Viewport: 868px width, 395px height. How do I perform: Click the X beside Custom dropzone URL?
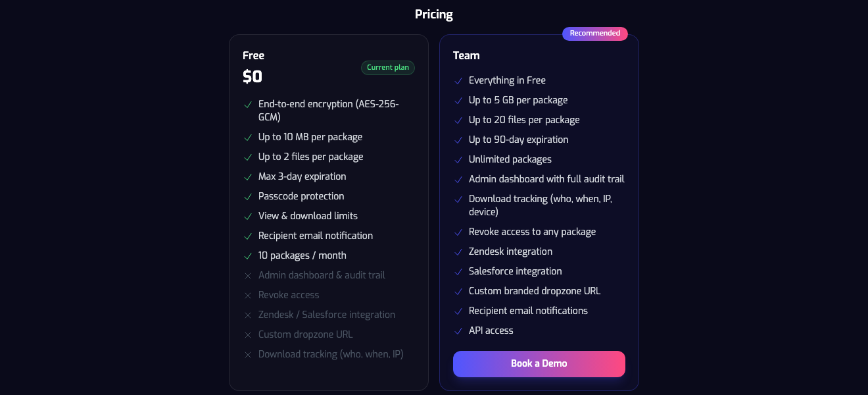tap(249, 334)
